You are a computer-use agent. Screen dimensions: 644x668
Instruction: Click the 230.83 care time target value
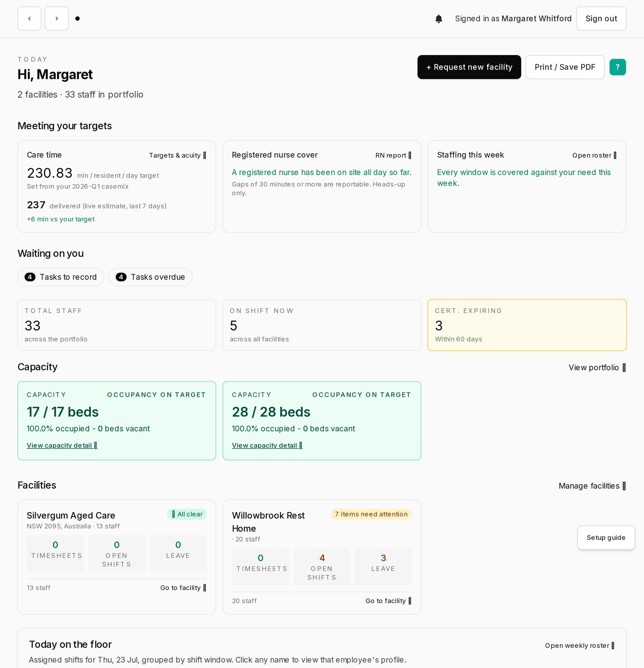(x=50, y=173)
